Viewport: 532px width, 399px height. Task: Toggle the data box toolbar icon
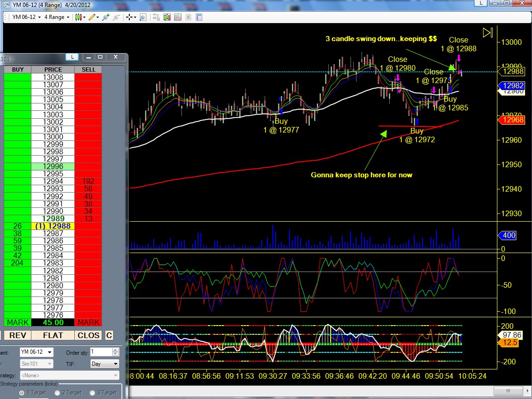[x=156, y=17]
